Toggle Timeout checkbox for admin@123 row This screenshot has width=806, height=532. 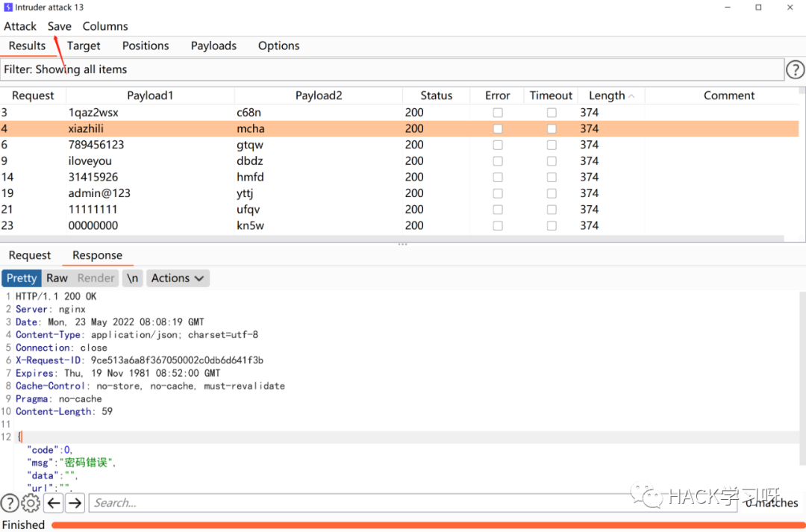(552, 193)
